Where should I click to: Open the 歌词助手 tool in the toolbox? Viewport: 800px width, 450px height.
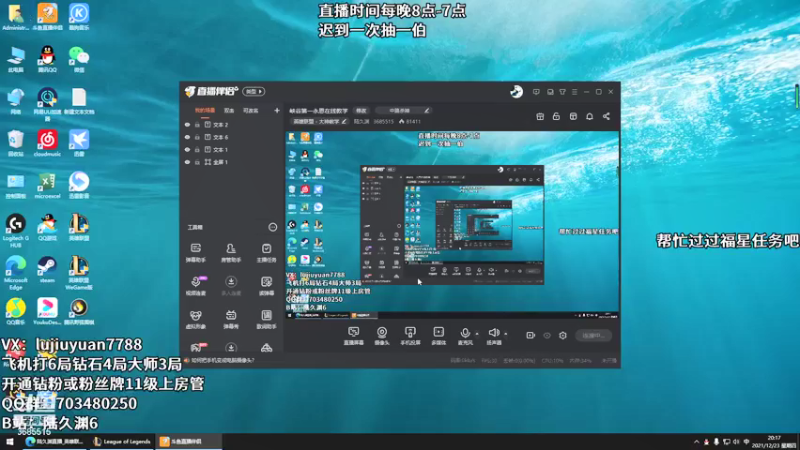[266, 319]
